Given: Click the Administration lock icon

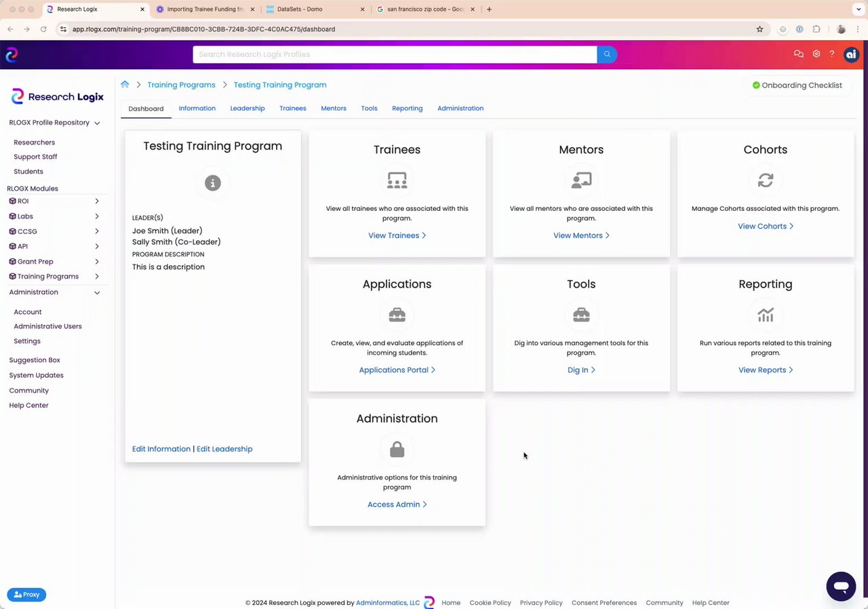Looking at the screenshot, I should [x=397, y=449].
